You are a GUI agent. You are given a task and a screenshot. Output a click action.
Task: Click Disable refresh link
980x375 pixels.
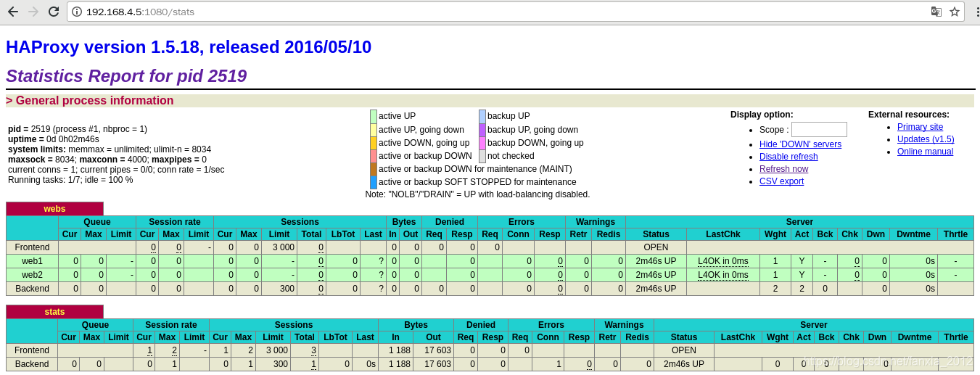(x=788, y=157)
